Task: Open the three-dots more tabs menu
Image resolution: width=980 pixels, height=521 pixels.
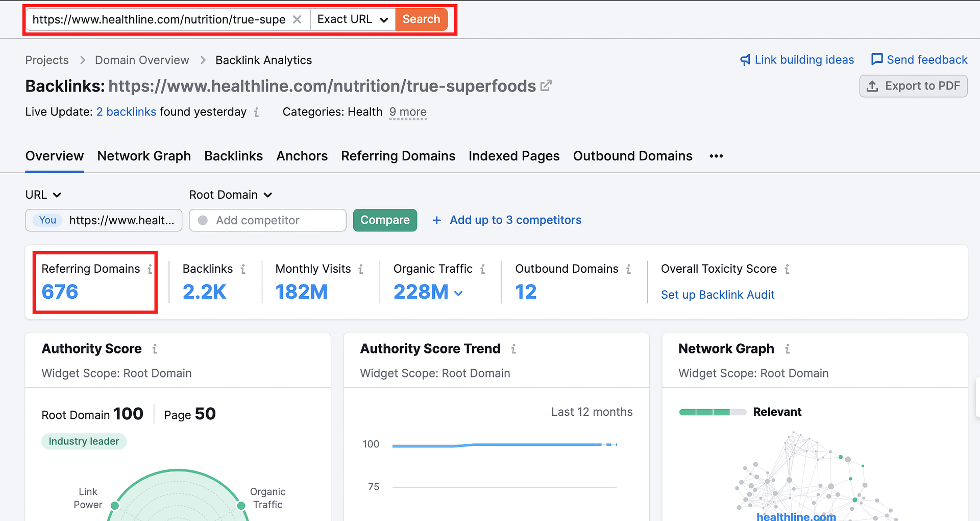Action: pos(716,156)
